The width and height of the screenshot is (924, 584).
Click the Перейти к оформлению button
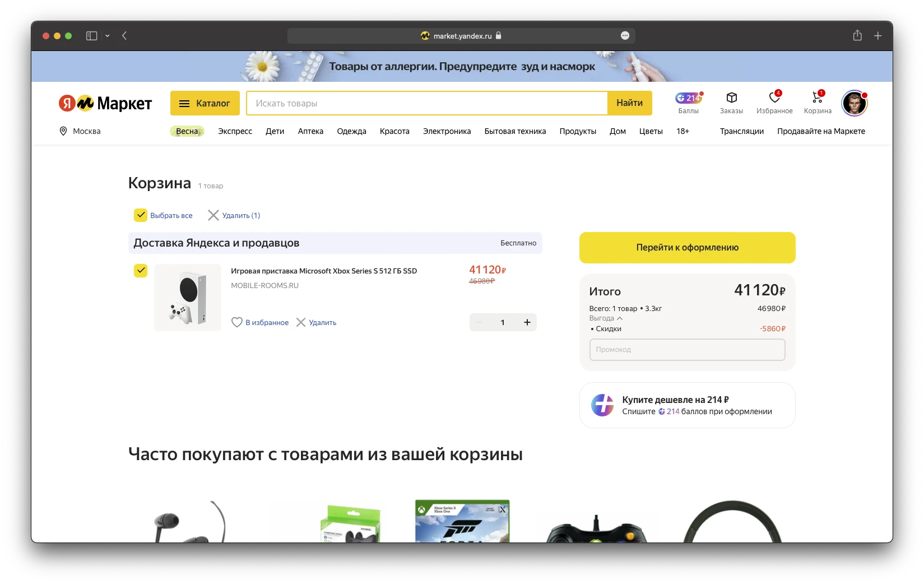click(687, 247)
